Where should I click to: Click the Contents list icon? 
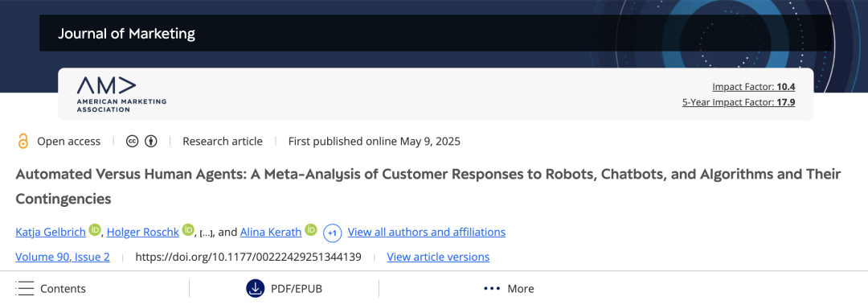(25, 288)
